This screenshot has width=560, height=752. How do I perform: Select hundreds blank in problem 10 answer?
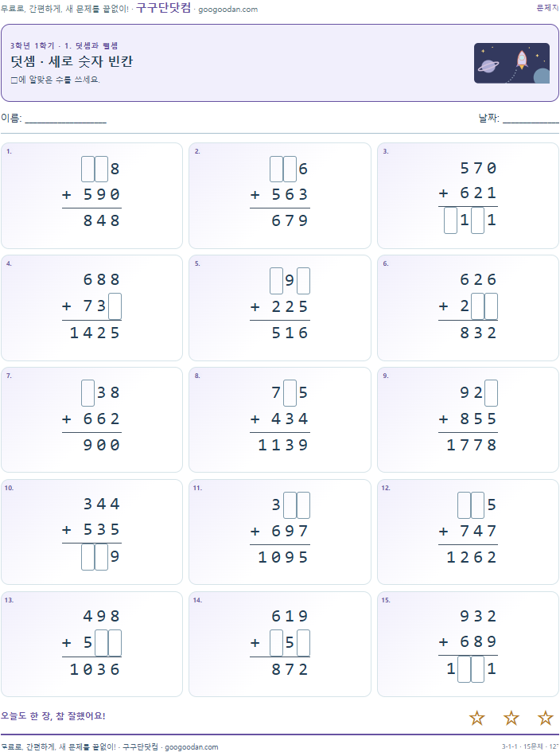point(87,557)
